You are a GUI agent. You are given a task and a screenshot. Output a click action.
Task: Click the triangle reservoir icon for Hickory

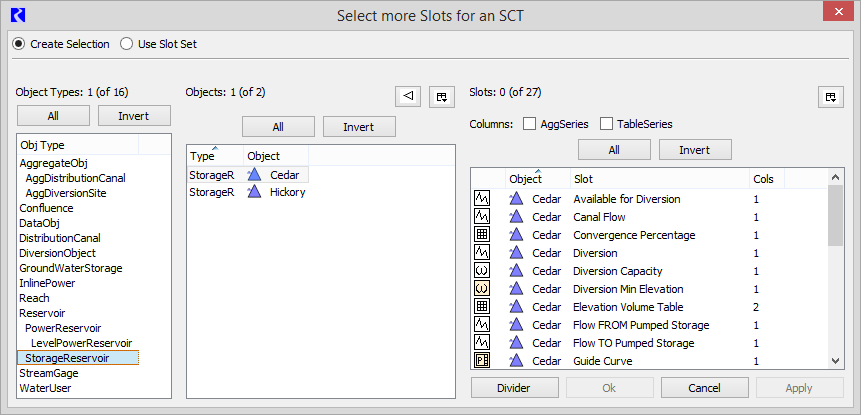(254, 192)
